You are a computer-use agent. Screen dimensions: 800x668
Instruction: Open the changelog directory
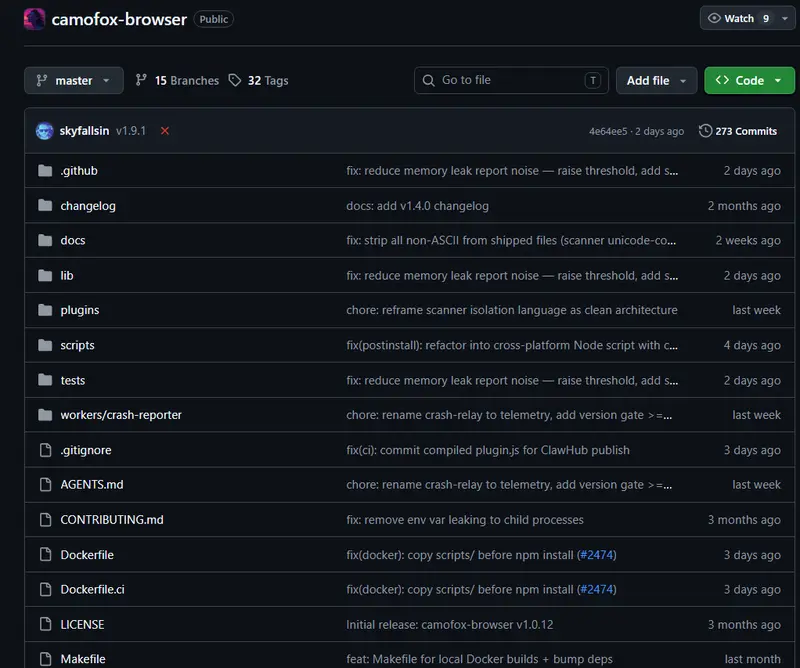coord(88,206)
